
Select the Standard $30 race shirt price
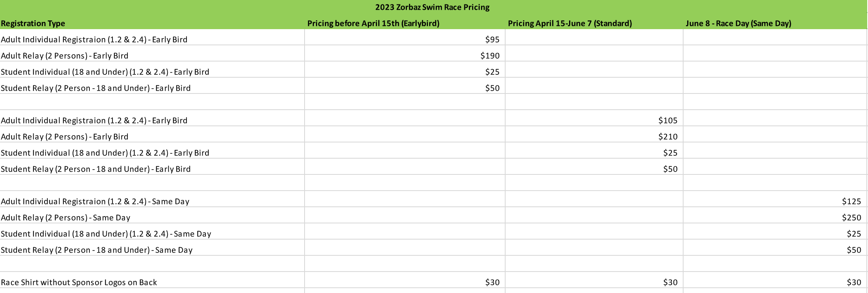(x=670, y=282)
